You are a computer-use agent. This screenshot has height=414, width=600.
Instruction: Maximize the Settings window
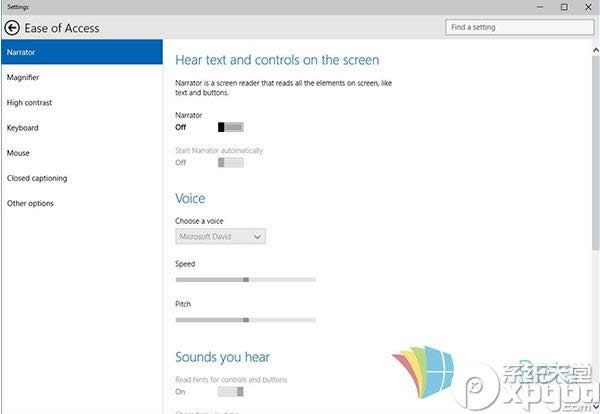pos(563,7)
